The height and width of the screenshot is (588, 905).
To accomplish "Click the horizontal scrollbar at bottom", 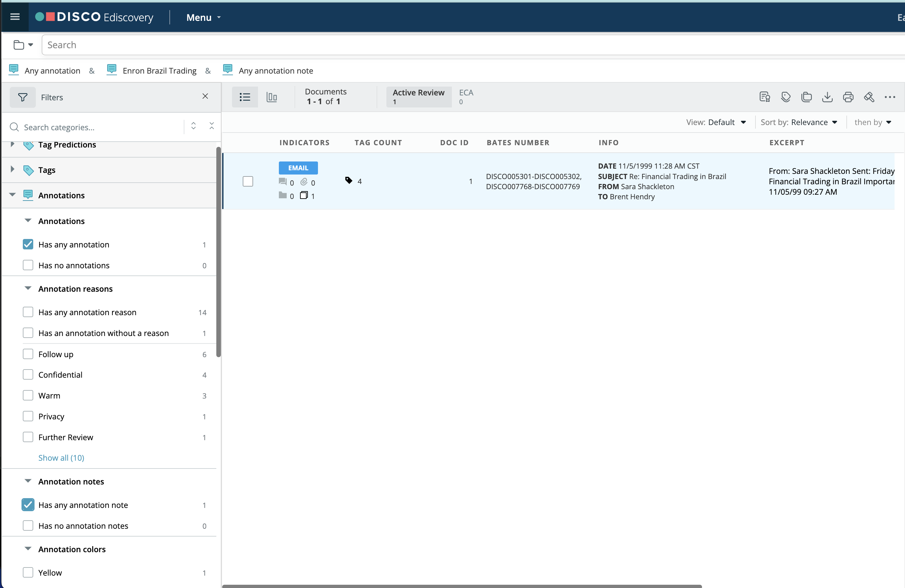I will 462,586.
